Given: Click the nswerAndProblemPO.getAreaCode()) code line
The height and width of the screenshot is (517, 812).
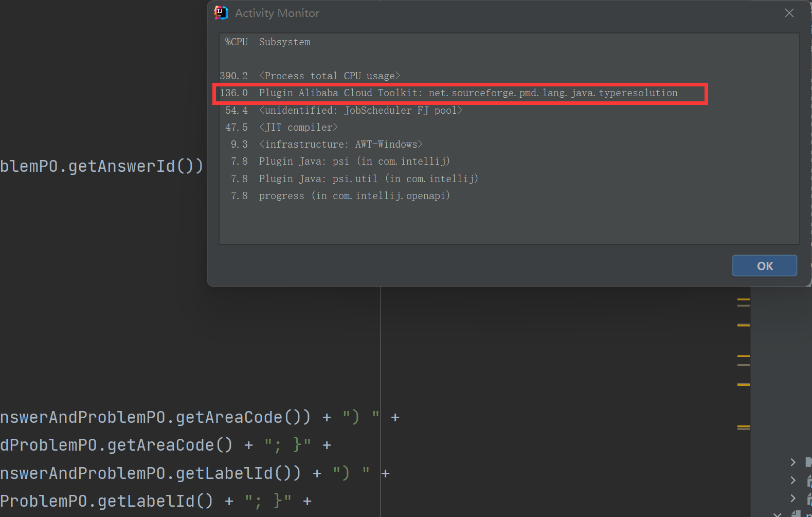Looking at the screenshot, I should [x=200, y=417].
